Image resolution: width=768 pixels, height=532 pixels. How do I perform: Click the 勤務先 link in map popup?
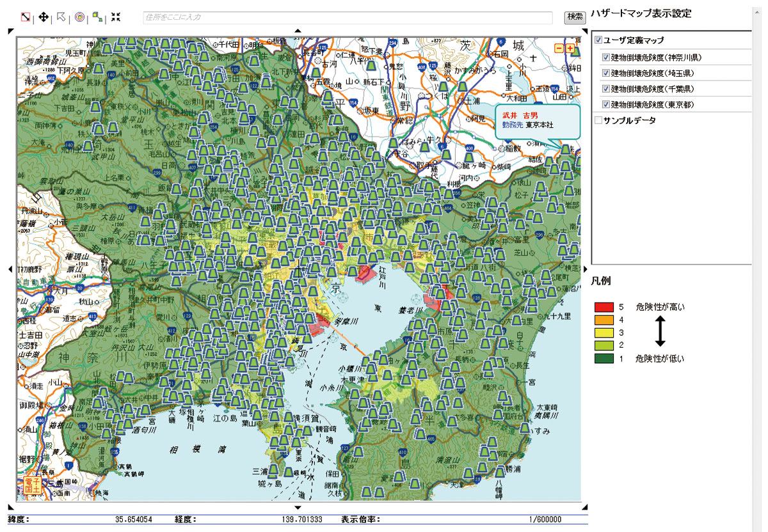(x=513, y=125)
